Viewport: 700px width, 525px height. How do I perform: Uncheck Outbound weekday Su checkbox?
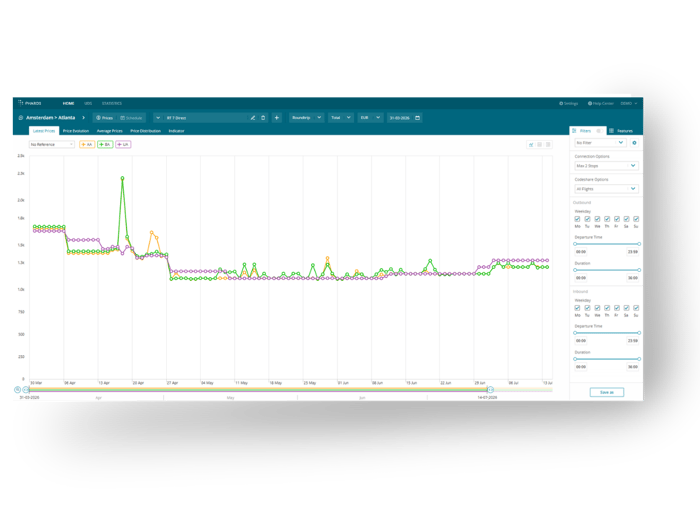(x=636, y=219)
